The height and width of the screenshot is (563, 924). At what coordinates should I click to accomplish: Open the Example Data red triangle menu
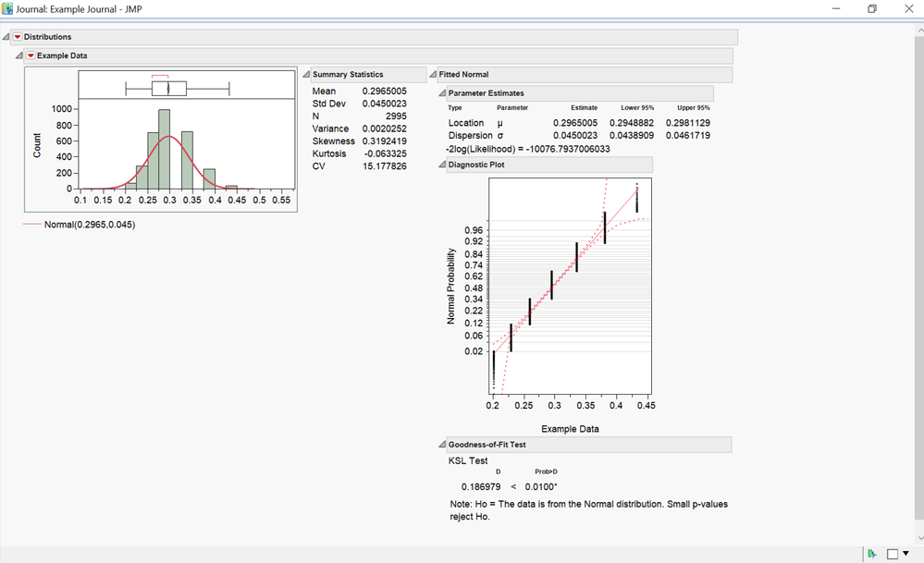(x=31, y=55)
